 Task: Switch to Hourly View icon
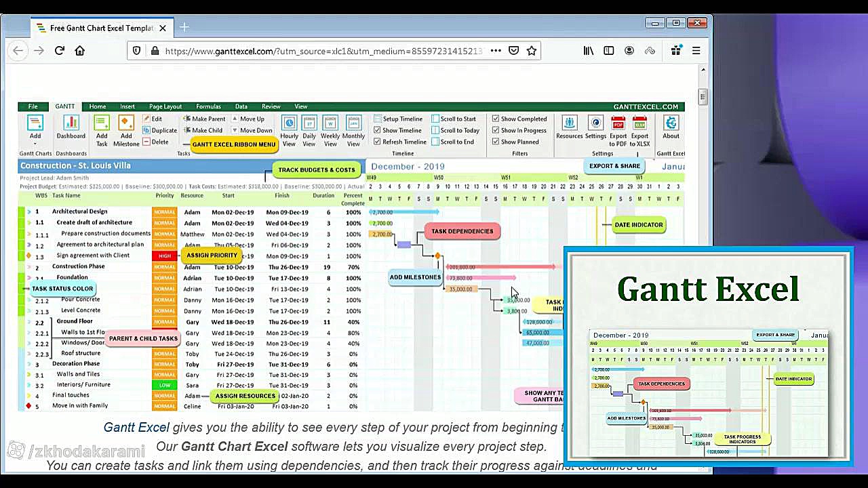coord(289,123)
